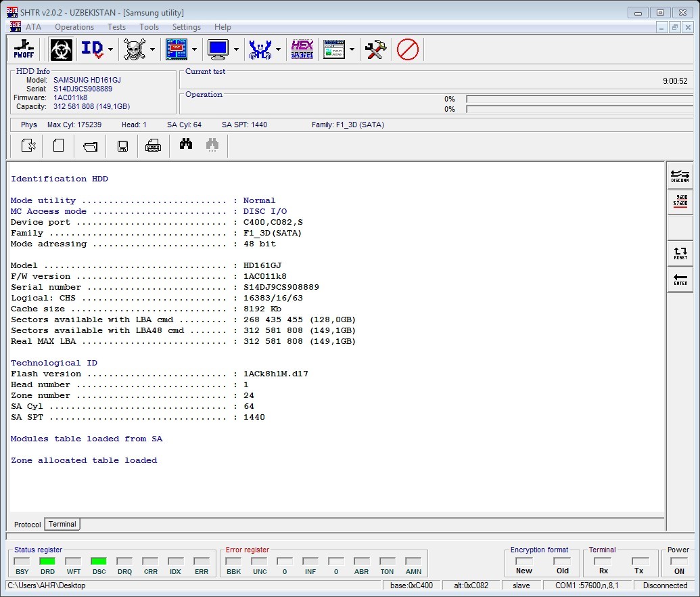Expand the skull icon dropdown arrow
Screen dimensions: 700x597
153,49
